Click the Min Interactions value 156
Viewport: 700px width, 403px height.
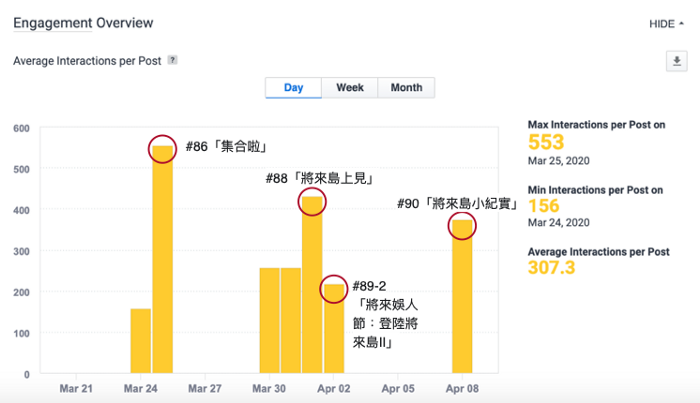(x=545, y=206)
